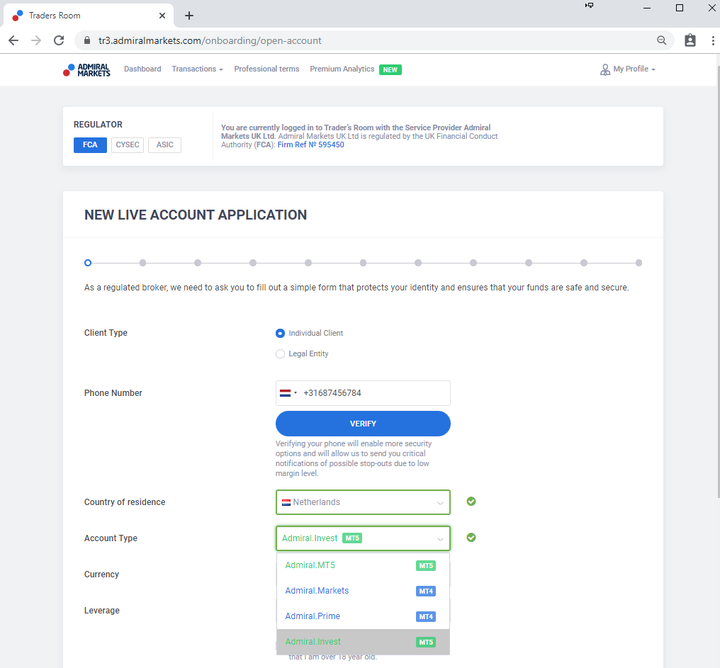Click the Leverage field label
Screen dimensions: 720x668
pos(102,610)
